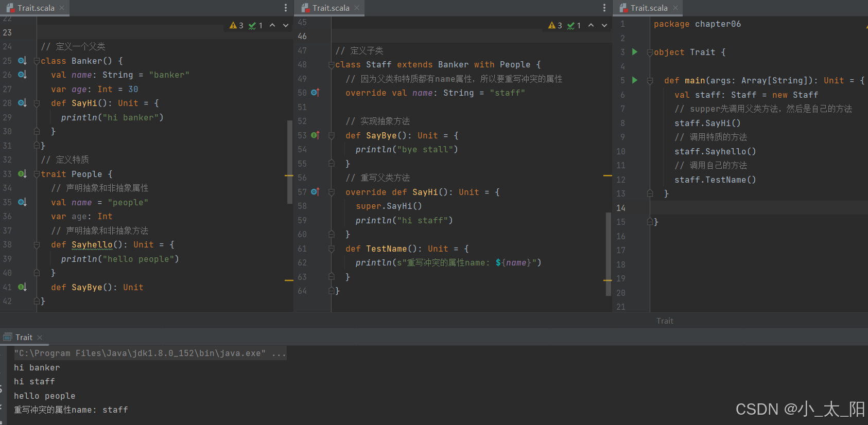Click line number 14 in right editor
868x425 pixels.
click(621, 208)
